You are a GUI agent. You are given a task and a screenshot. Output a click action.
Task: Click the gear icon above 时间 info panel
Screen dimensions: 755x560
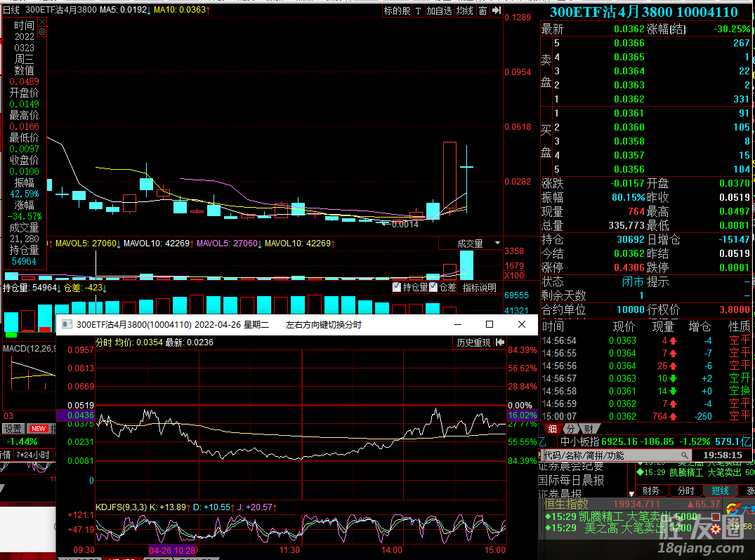pyautogui.click(x=42, y=32)
